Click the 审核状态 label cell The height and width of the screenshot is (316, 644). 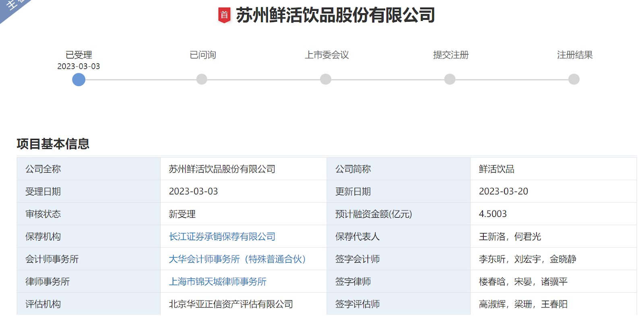89,214
